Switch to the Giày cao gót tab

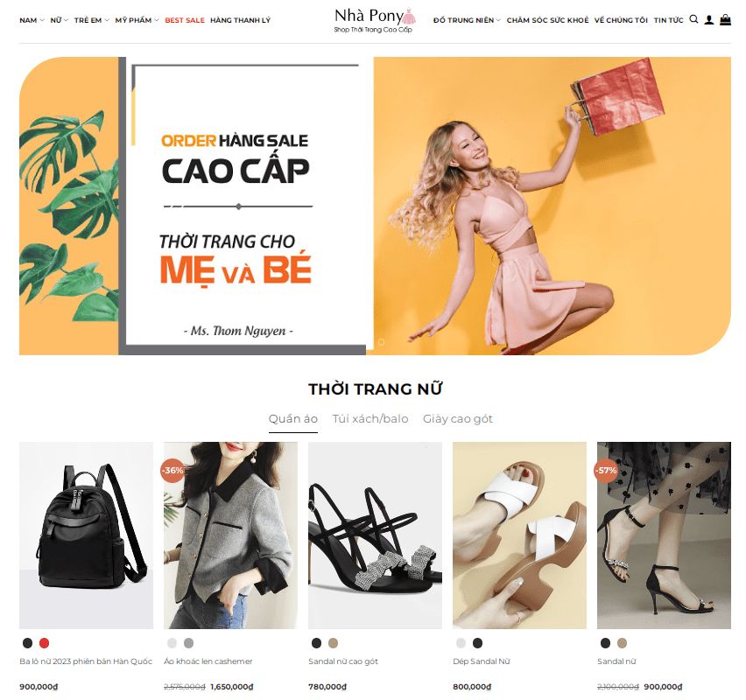point(458,419)
